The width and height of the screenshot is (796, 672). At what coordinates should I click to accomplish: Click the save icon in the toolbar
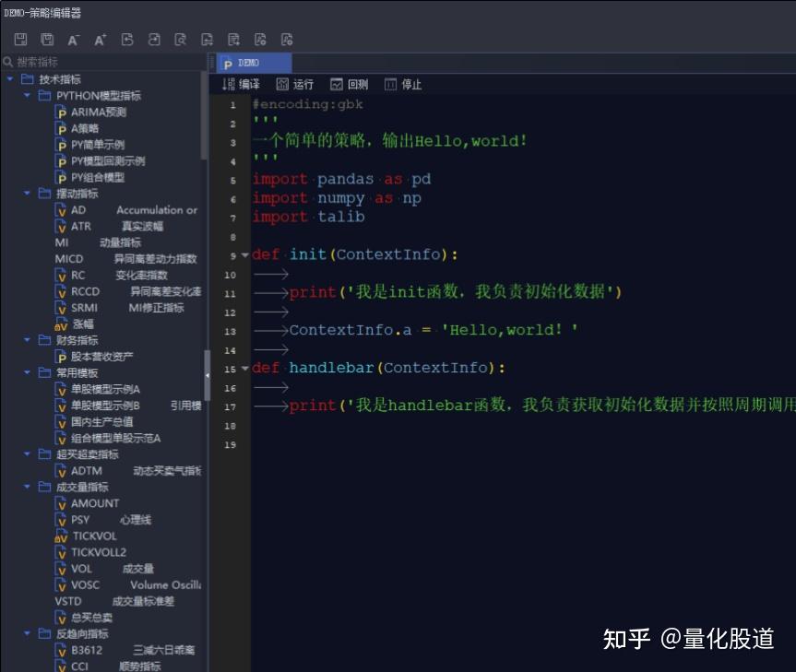pyautogui.click(x=19, y=40)
